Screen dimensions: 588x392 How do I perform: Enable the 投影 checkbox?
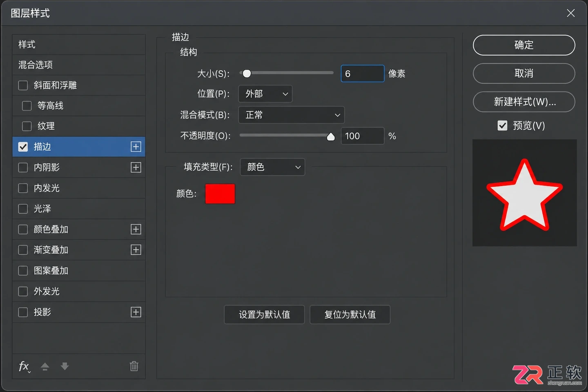(x=23, y=312)
